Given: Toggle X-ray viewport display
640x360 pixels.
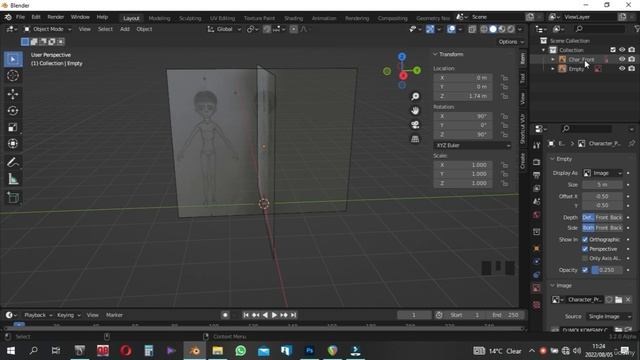Looking at the screenshot, I should click(x=472, y=29).
